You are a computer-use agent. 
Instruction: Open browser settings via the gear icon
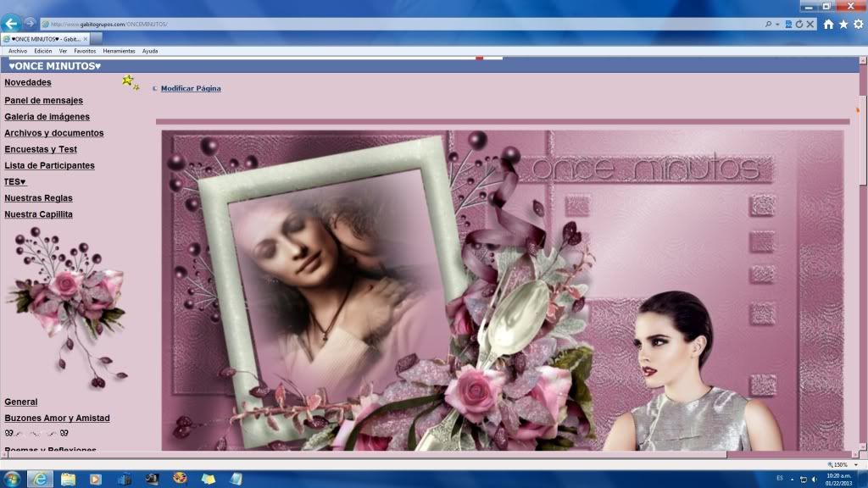(859, 24)
